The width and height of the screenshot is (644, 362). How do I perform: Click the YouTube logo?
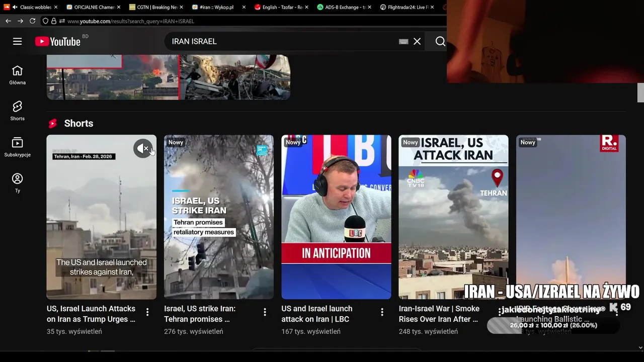(58, 42)
